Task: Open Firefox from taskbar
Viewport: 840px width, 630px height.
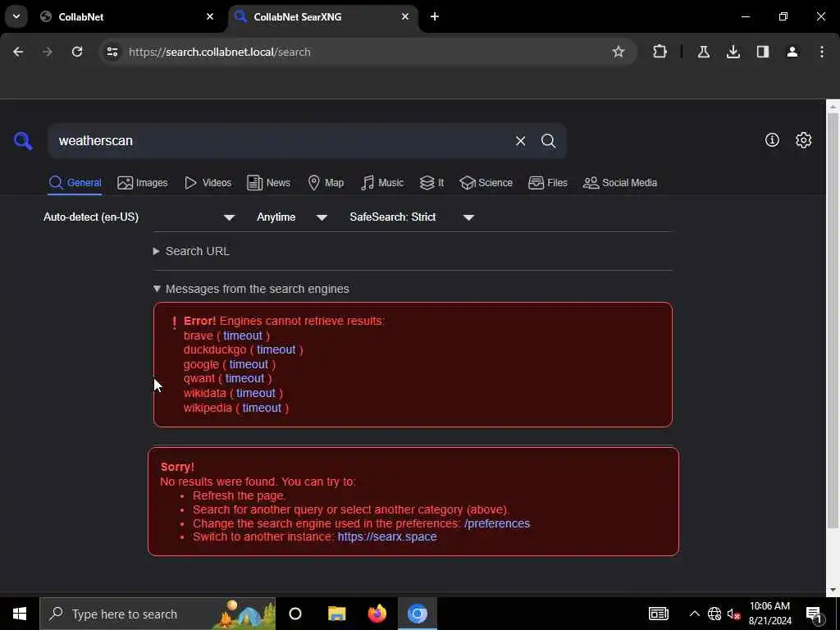Action: [x=377, y=614]
